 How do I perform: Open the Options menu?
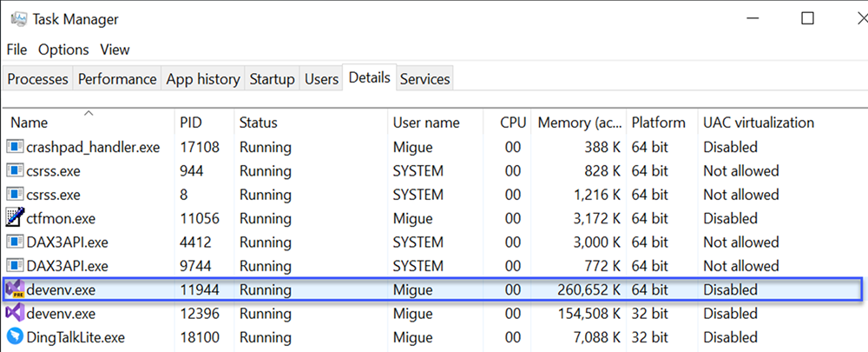pyautogui.click(x=63, y=50)
